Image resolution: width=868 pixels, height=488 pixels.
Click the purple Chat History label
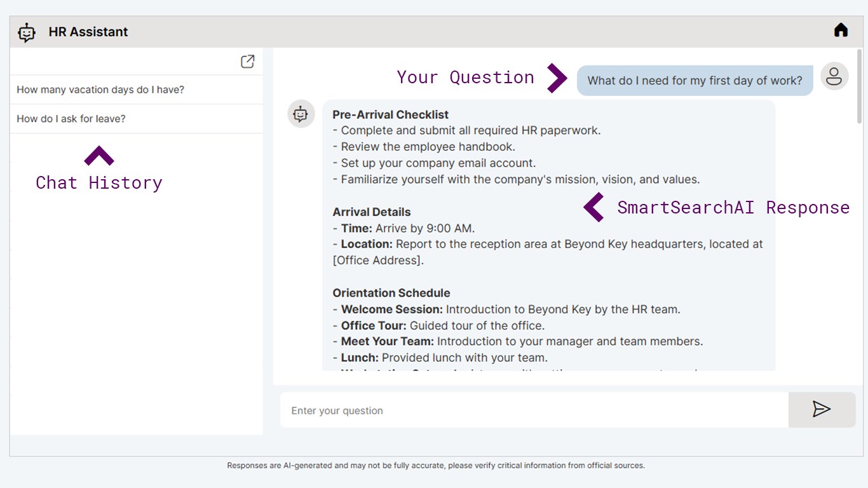(99, 183)
